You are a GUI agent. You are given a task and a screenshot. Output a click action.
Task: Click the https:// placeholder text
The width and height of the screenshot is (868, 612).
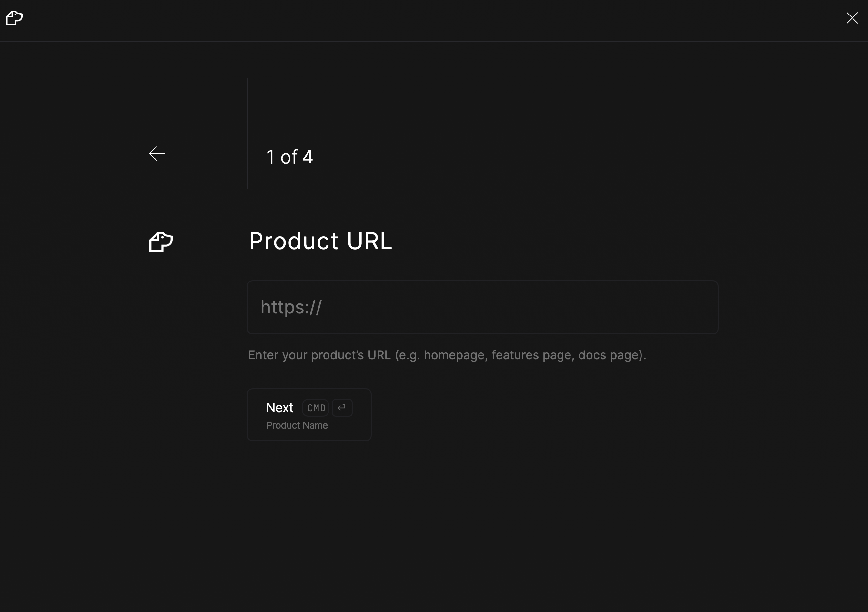(291, 307)
